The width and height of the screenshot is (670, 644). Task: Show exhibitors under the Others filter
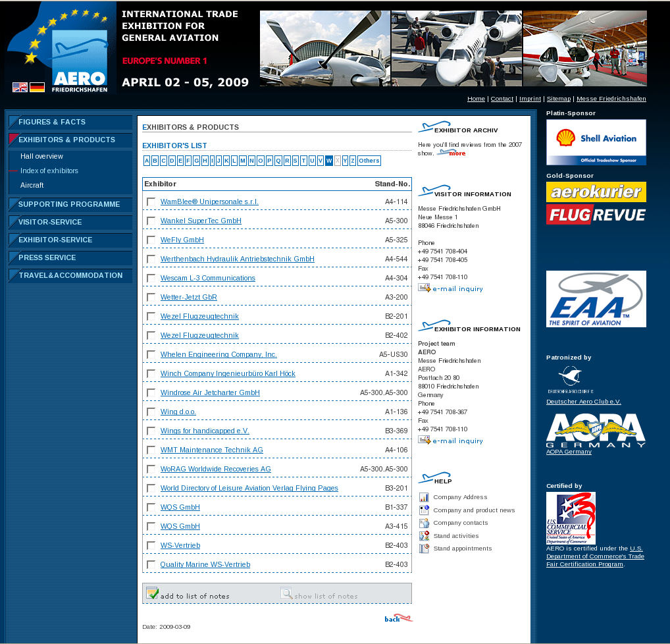tap(369, 161)
